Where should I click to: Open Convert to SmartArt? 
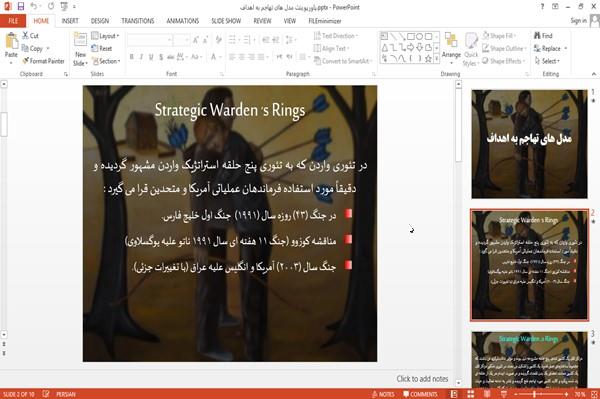[x=342, y=61]
